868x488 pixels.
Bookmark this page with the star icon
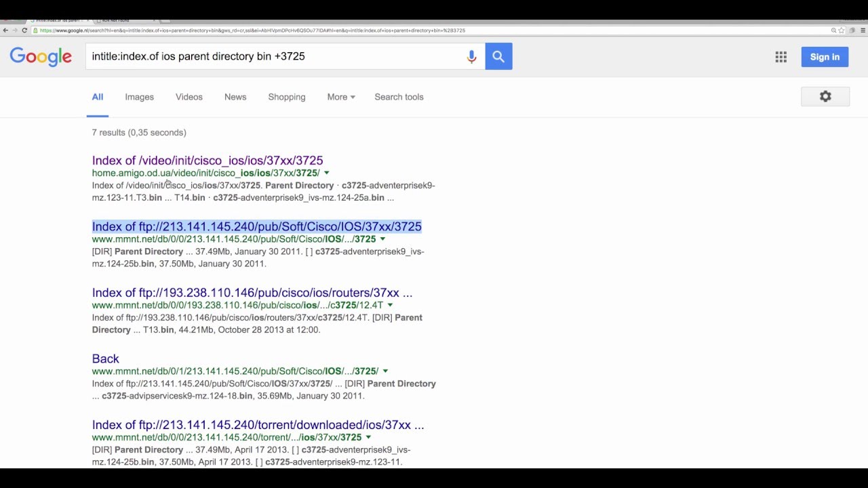842,30
